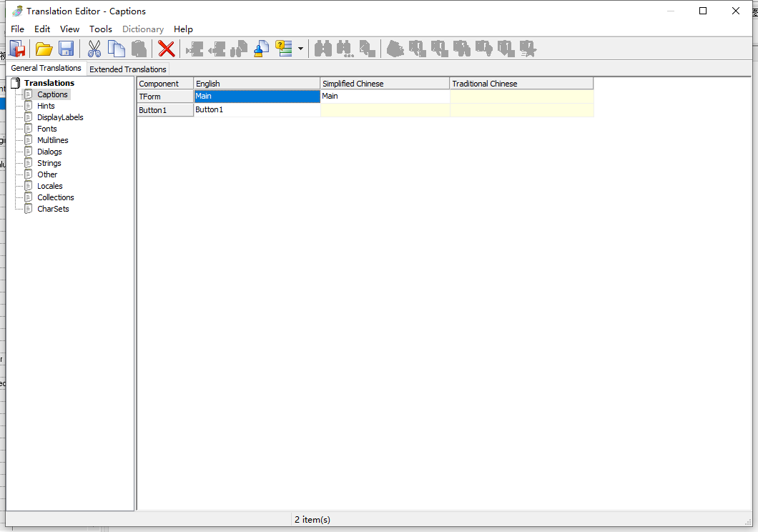Click empty Traditional Chinese cell for TForm

pos(521,96)
